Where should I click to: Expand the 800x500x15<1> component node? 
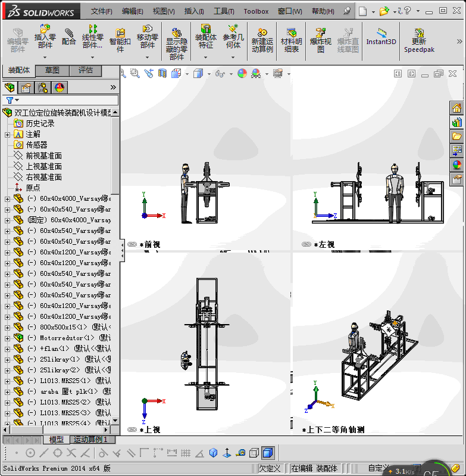point(7,328)
